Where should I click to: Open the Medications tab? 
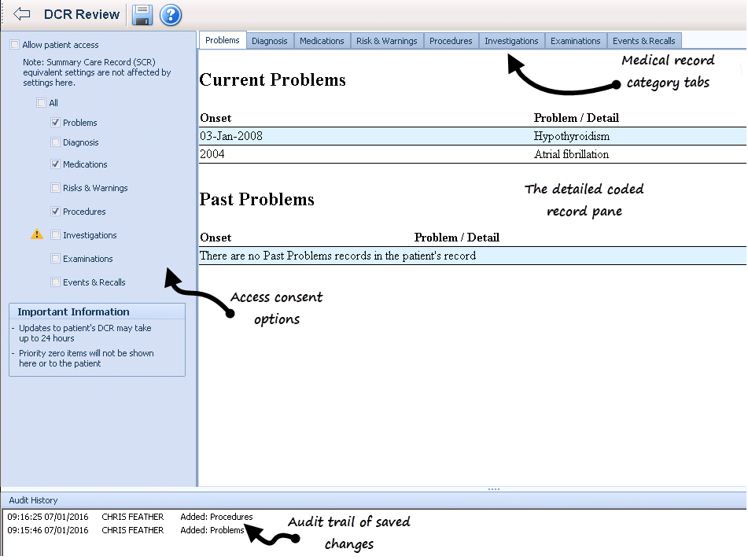click(322, 41)
